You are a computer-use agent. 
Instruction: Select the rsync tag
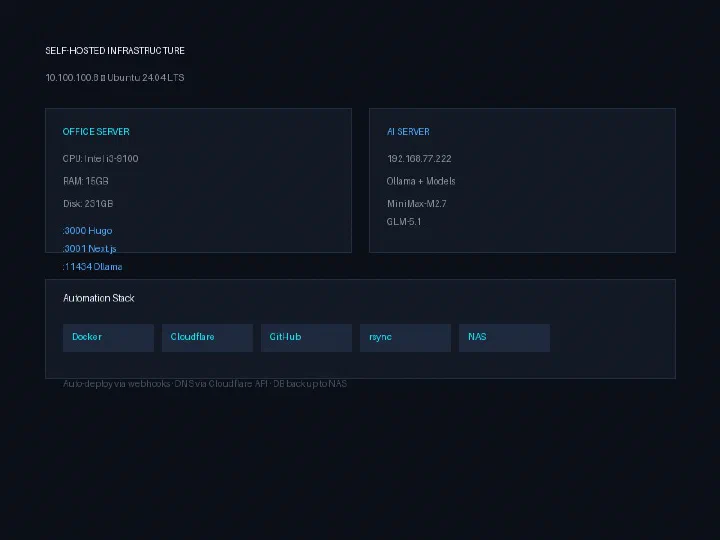click(x=405, y=338)
